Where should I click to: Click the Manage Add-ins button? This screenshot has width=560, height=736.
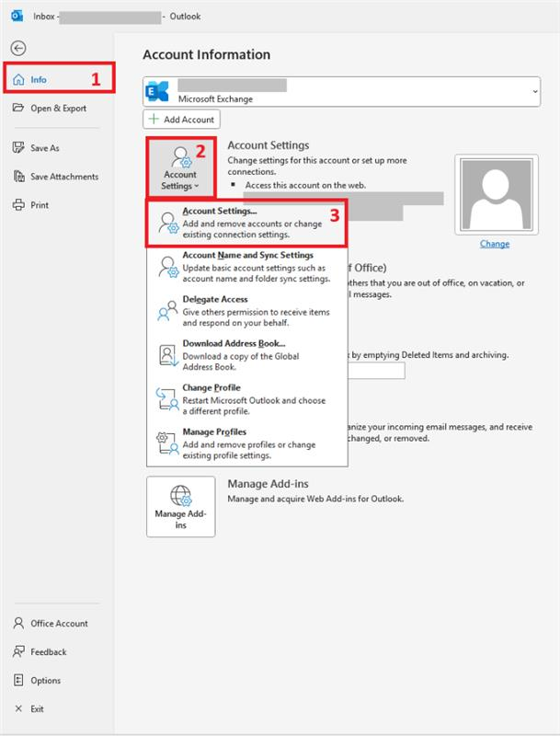(181, 507)
